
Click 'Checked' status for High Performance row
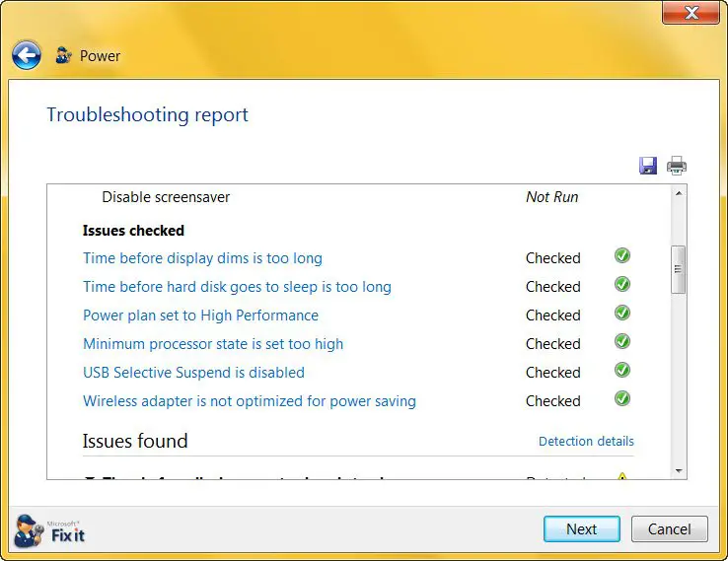(553, 316)
